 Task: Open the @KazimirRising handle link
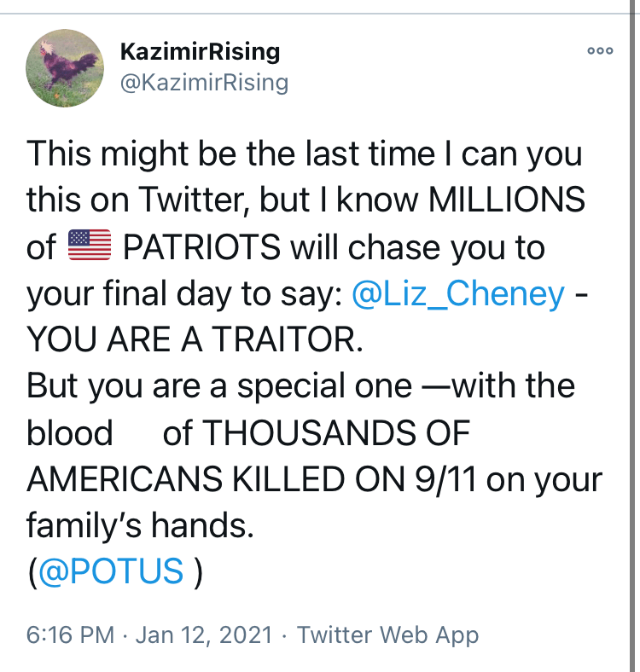click(204, 82)
